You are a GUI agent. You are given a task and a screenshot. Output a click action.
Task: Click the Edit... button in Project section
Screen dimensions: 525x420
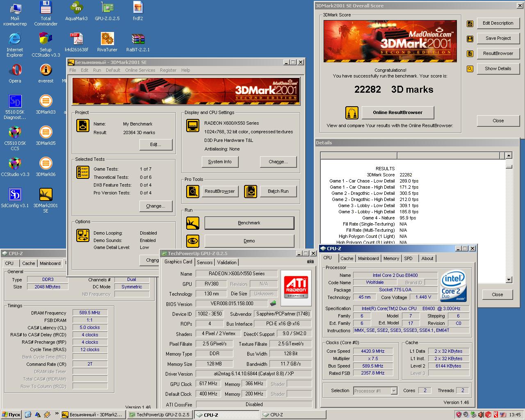coord(155,144)
